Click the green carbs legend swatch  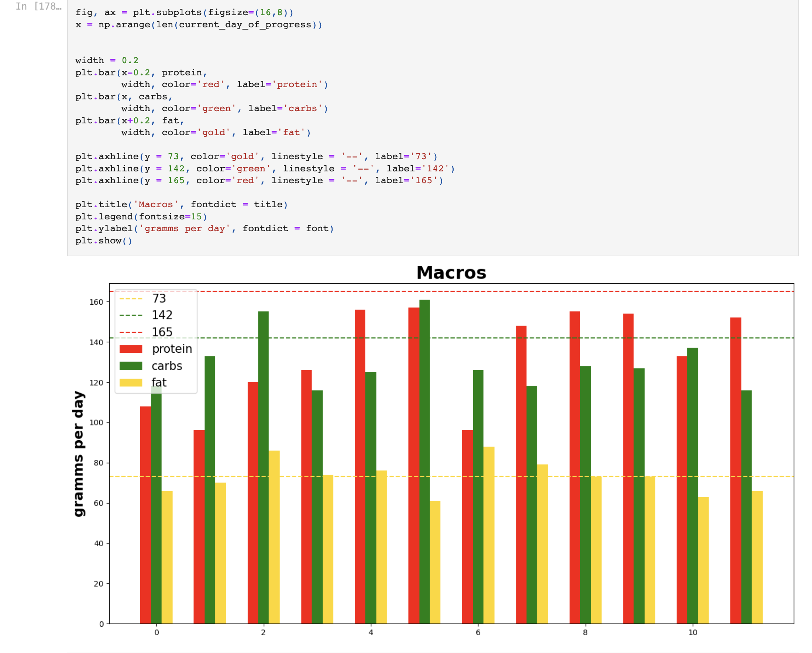tap(131, 365)
